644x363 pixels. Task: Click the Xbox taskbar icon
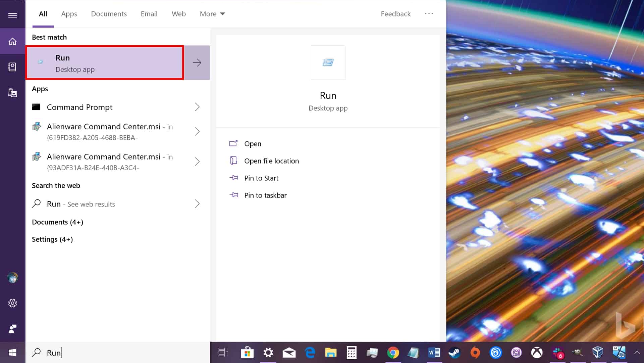[x=537, y=353]
